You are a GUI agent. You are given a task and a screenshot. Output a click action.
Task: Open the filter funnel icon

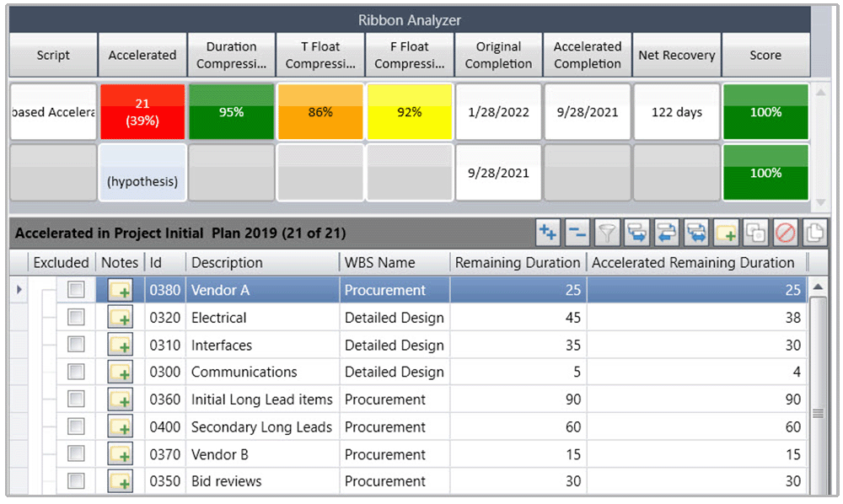click(x=605, y=233)
